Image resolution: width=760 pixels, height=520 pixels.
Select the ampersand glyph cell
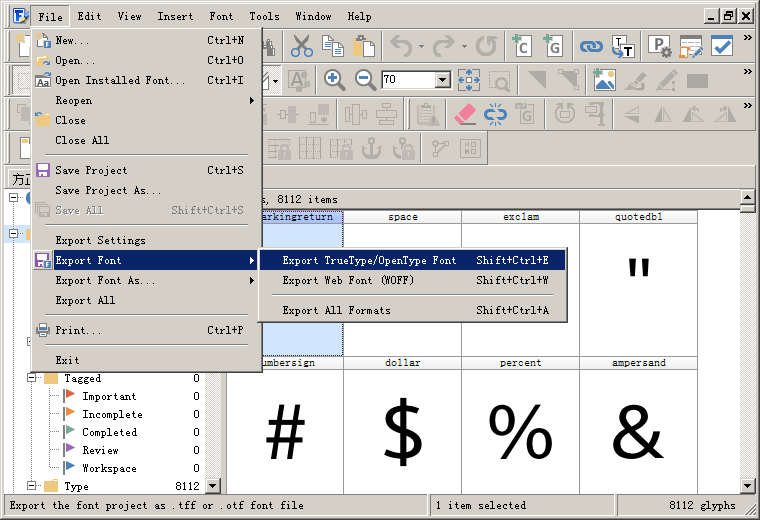click(x=638, y=425)
